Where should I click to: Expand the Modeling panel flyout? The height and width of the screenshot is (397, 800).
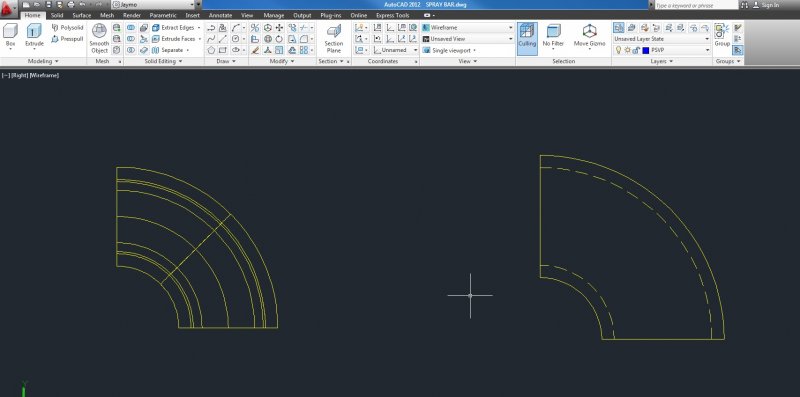[43, 61]
